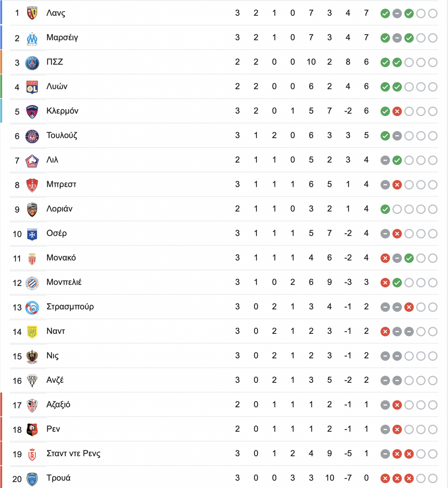The height and width of the screenshot is (488, 448).
Task: Select the PSG club badge
Action: point(32,63)
